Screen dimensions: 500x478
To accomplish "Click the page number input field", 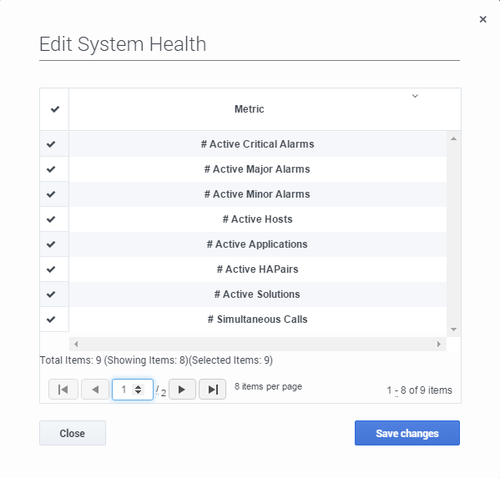I will [x=133, y=389].
